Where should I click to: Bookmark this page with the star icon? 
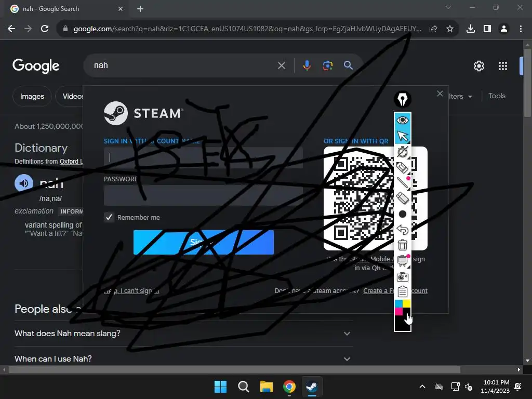[x=450, y=29]
